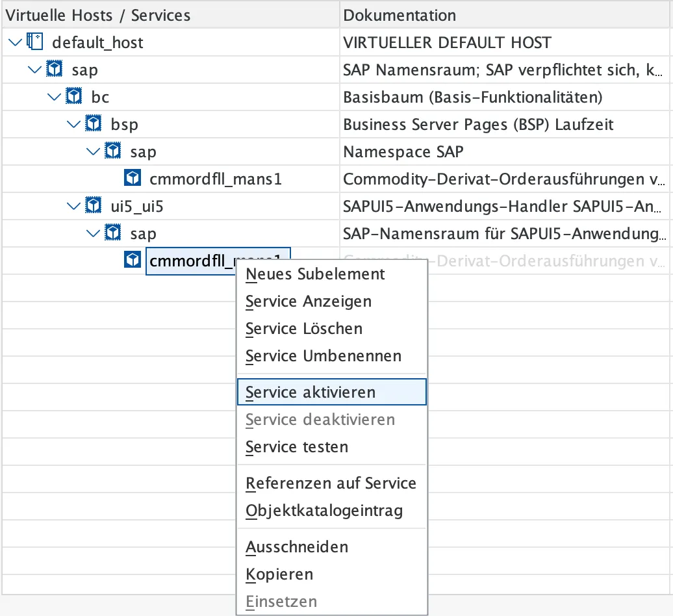Collapse the default_host tree node
The height and width of the screenshot is (616, 673).
coord(15,43)
